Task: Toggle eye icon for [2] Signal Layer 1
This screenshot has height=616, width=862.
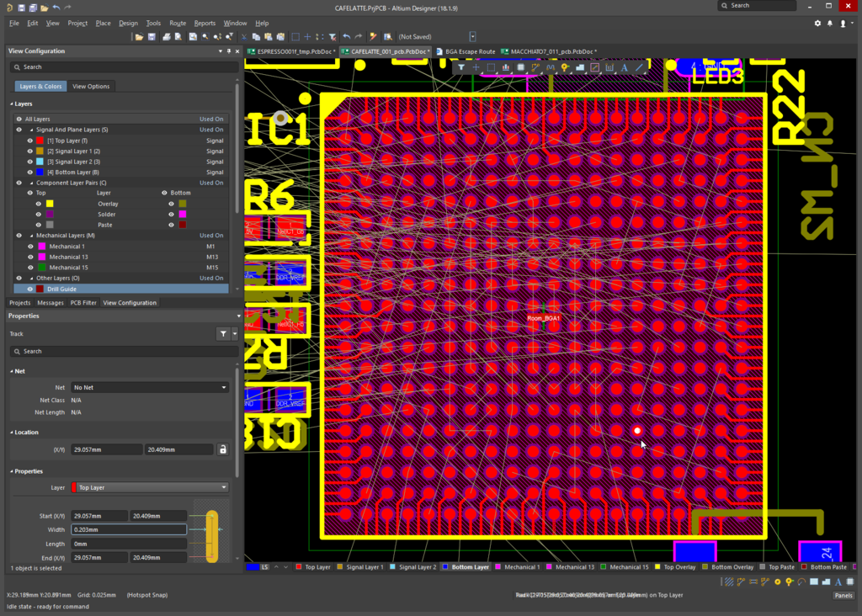Action: point(29,151)
